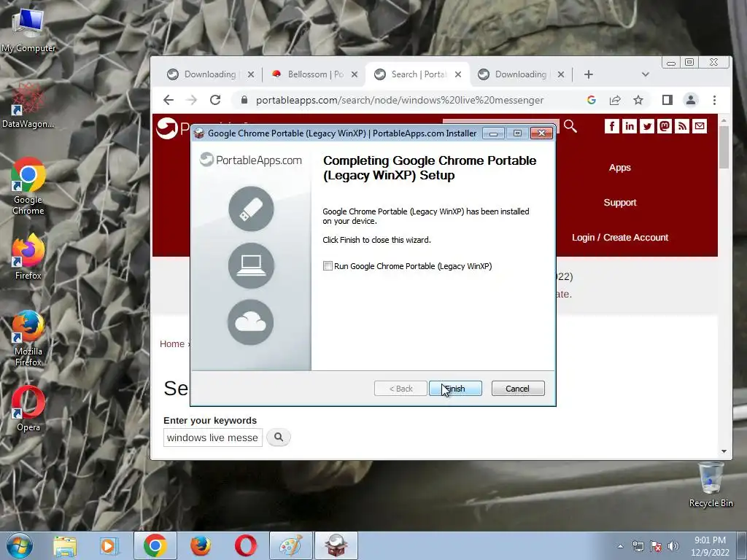Open Opera desktop shortcut
The image size is (747, 560).
pyautogui.click(x=28, y=409)
